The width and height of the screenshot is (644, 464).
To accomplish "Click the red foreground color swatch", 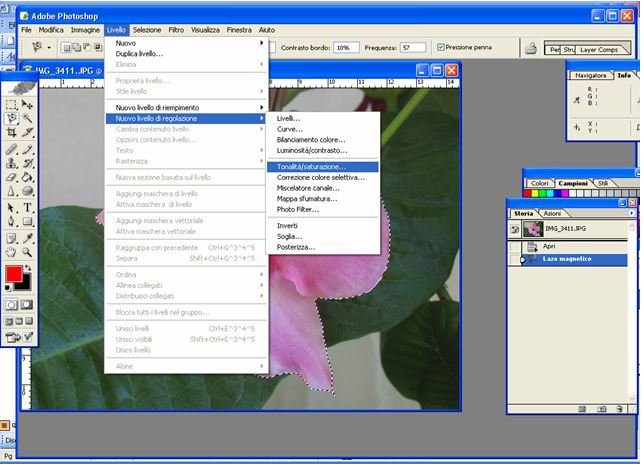I will click(13, 275).
